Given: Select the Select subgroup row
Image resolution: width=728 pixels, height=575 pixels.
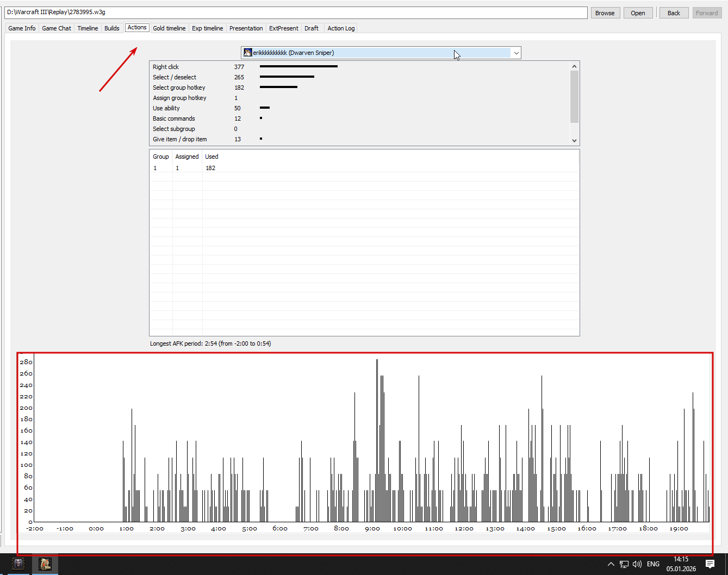Looking at the screenshot, I should pyautogui.click(x=359, y=129).
